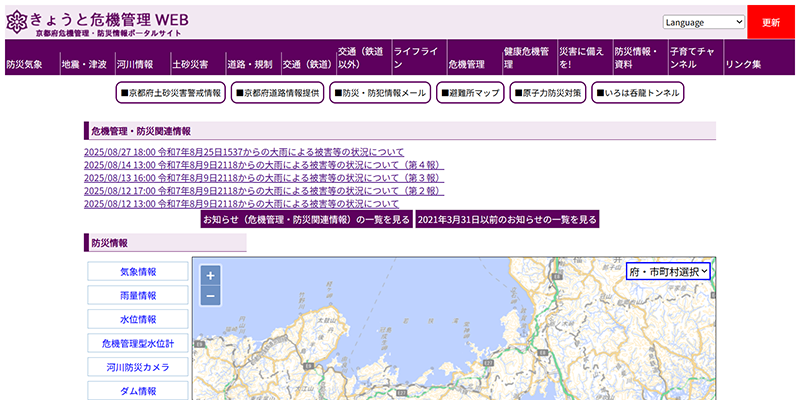This screenshot has height=400, width=800.
Task: Select 気象情報 in sidebar
Action: point(138,271)
